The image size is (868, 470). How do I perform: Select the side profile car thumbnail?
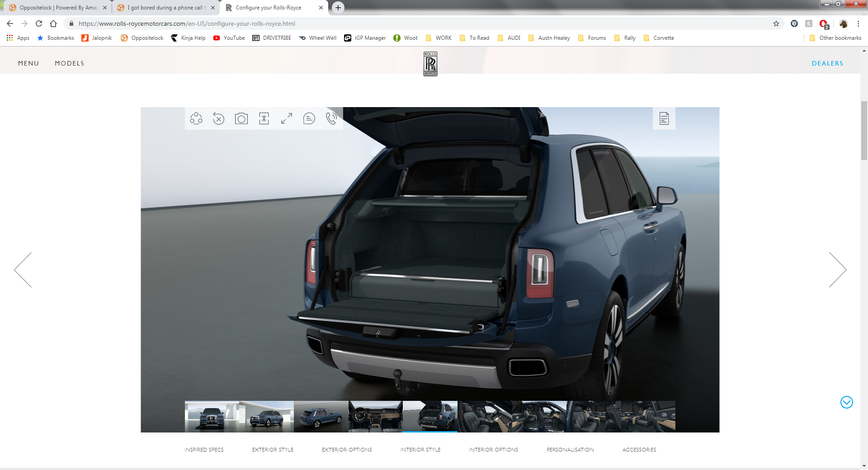pos(321,416)
